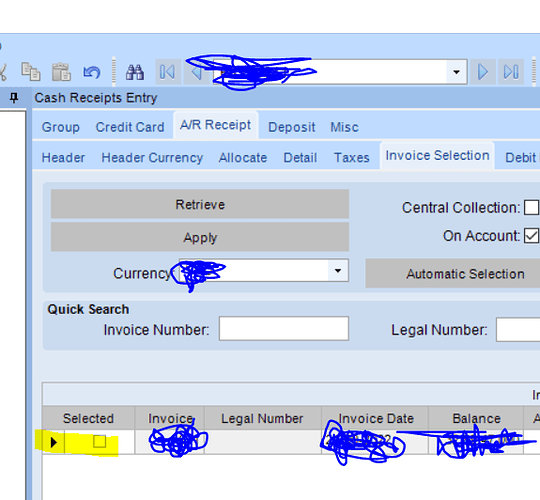Tick the Selected checkbox in invoice row
The height and width of the screenshot is (500, 540).
pos(100,441)
